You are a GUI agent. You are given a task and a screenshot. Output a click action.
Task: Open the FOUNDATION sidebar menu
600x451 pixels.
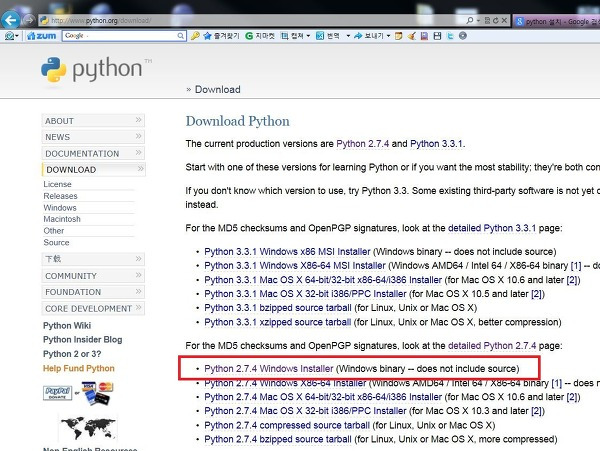tap(93, 292)
